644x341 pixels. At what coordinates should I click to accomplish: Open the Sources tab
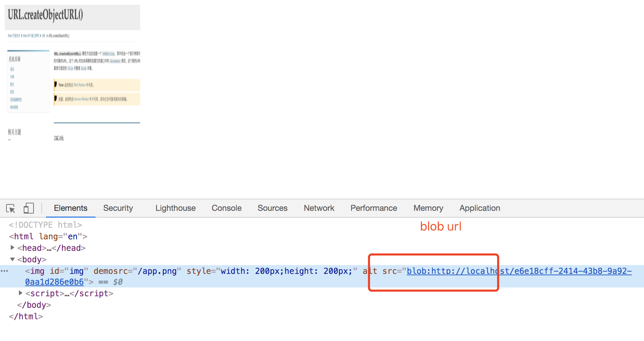273,208
